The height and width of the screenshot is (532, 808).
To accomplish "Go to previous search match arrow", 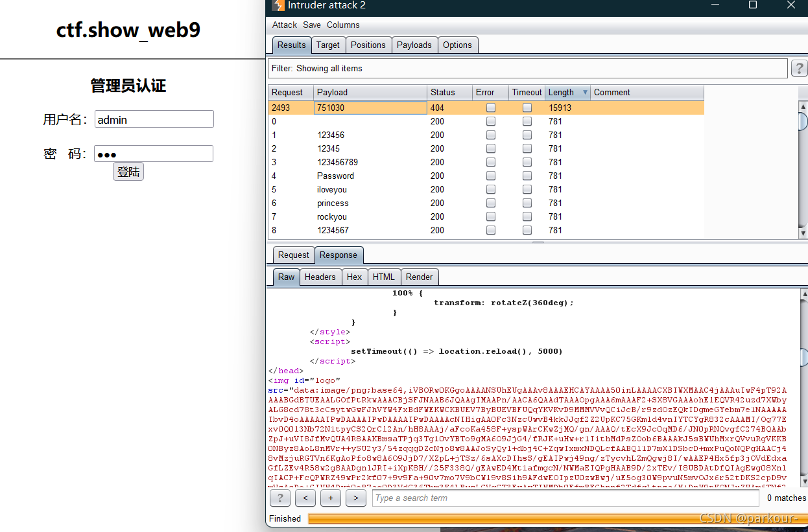I will point(305,498).
